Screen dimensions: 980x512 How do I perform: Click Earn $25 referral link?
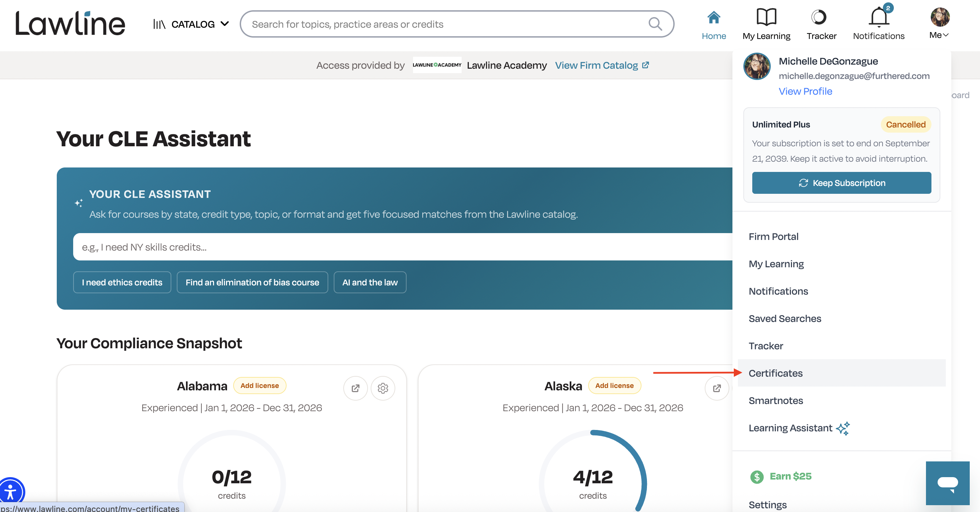coord(791,476)
